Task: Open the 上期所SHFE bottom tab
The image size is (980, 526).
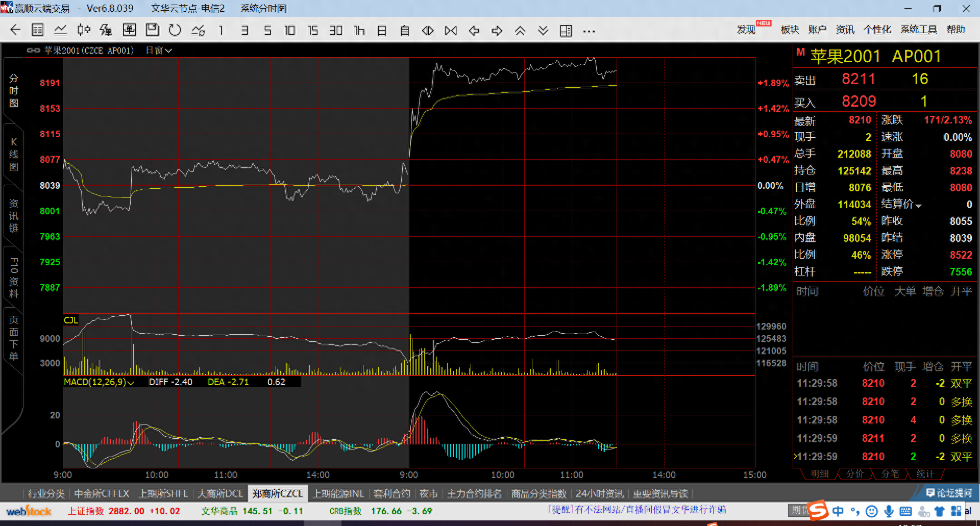Action: 163,493
